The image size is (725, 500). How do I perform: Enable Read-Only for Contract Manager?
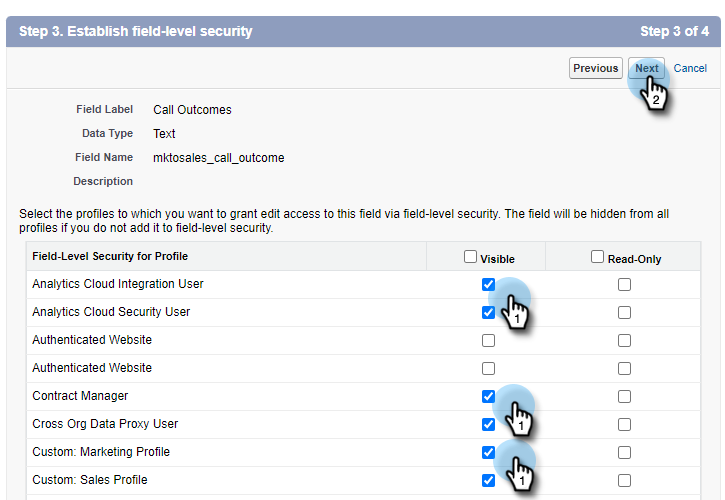coord(625,396)
